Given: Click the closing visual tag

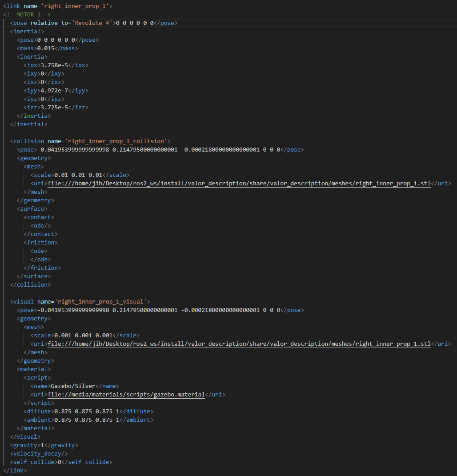Looking at the screenshot, I should [25, 437].
